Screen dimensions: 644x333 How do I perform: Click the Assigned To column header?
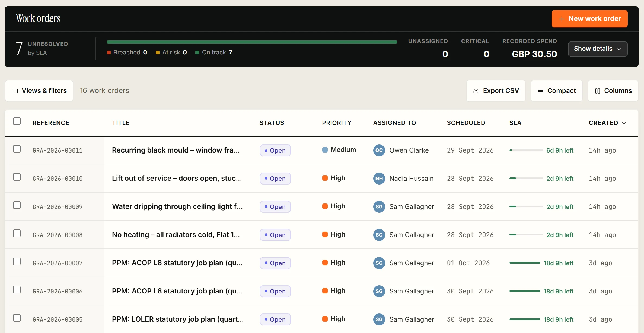(394, 123)
